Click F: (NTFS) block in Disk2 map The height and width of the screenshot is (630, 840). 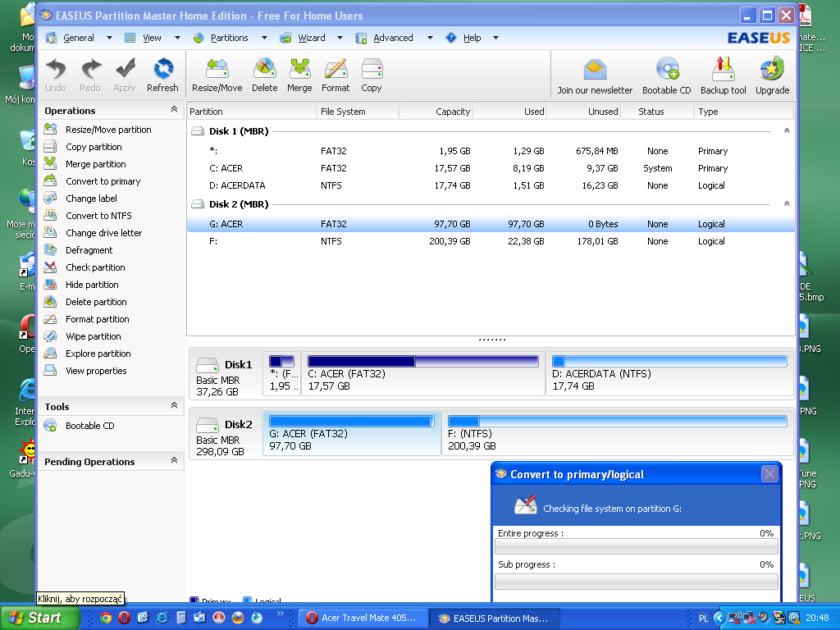(617, 433)
